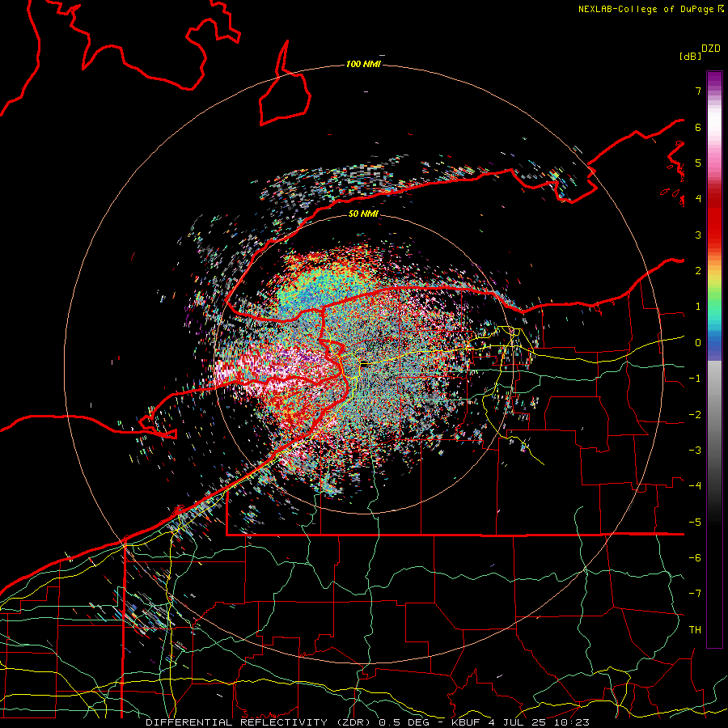Click the TH threshold label on scale
The image size is (728, 728).
coord(695,630)
